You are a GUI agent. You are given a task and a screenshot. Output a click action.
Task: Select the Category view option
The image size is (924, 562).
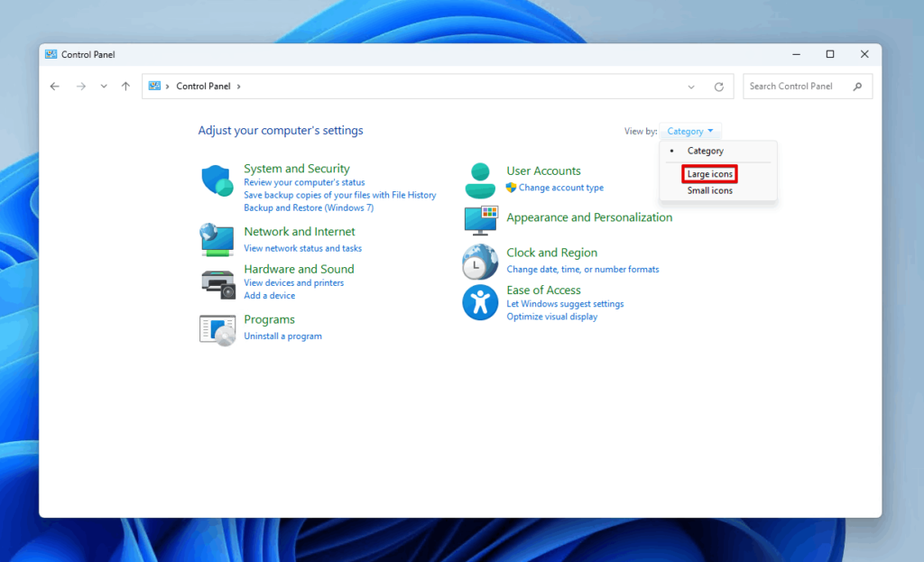pyautogui.click(x=705, y=151)
